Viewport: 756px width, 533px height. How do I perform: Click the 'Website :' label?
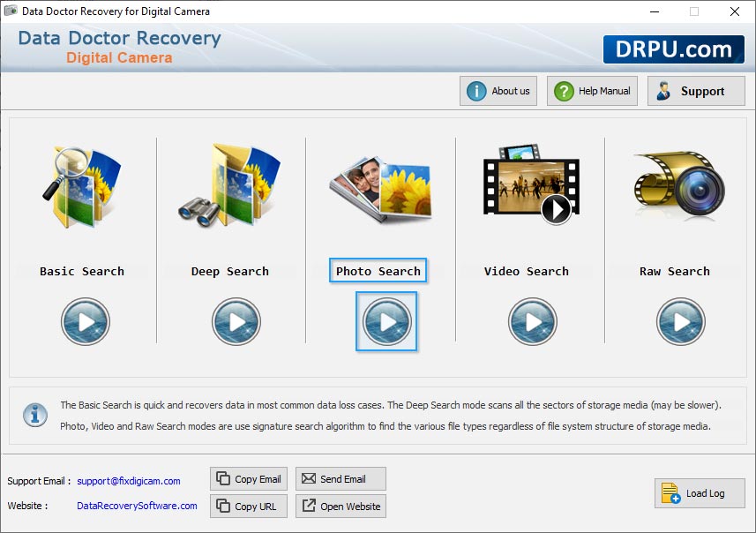point(27,506)
